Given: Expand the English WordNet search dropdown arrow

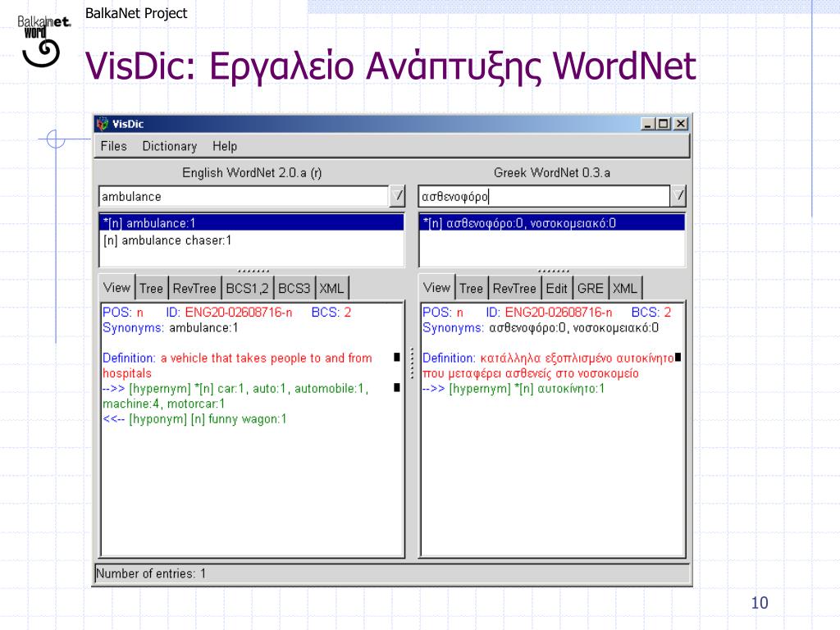Looking at the screenshot, I should pyautogui.click(x=397, y=197).
